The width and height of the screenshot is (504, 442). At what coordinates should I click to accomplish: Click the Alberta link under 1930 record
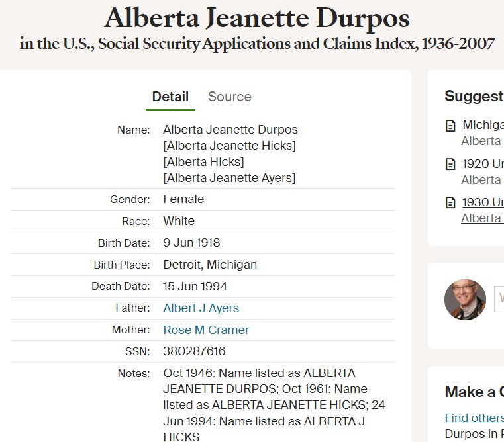(x=481, y=218)
